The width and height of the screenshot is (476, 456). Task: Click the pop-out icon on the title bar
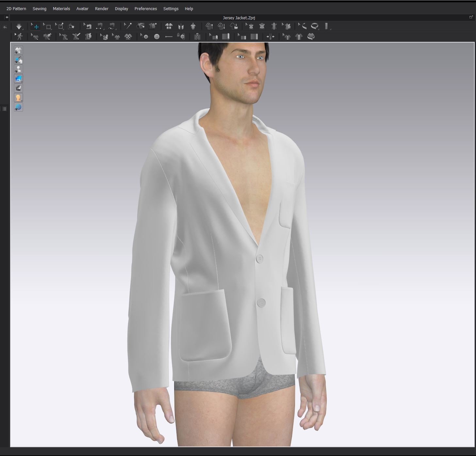click(471, 16)
